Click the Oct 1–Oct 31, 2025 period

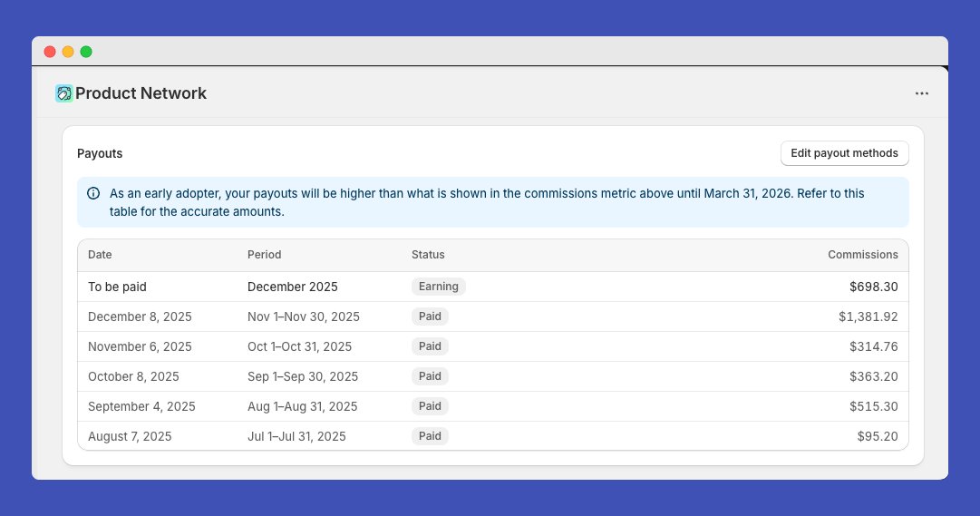(300, 347)
